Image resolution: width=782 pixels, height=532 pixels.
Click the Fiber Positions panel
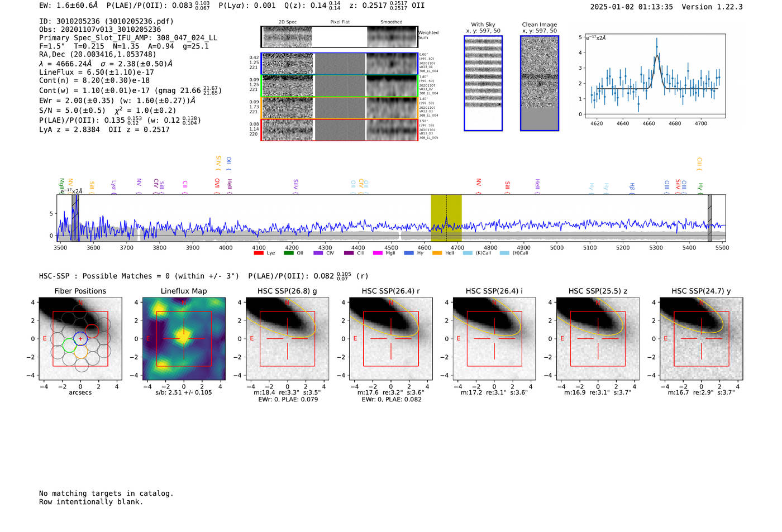[80, 339]
